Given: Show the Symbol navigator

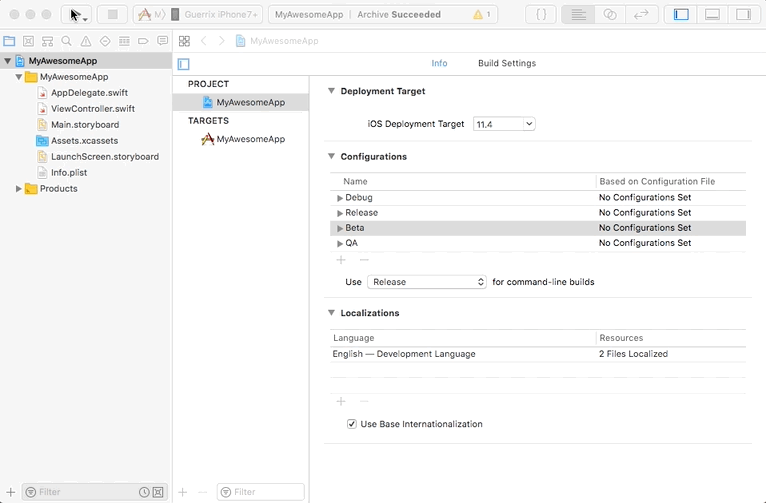Looking at the screenshot, I should pyautogui.click(x=47, y=41).
